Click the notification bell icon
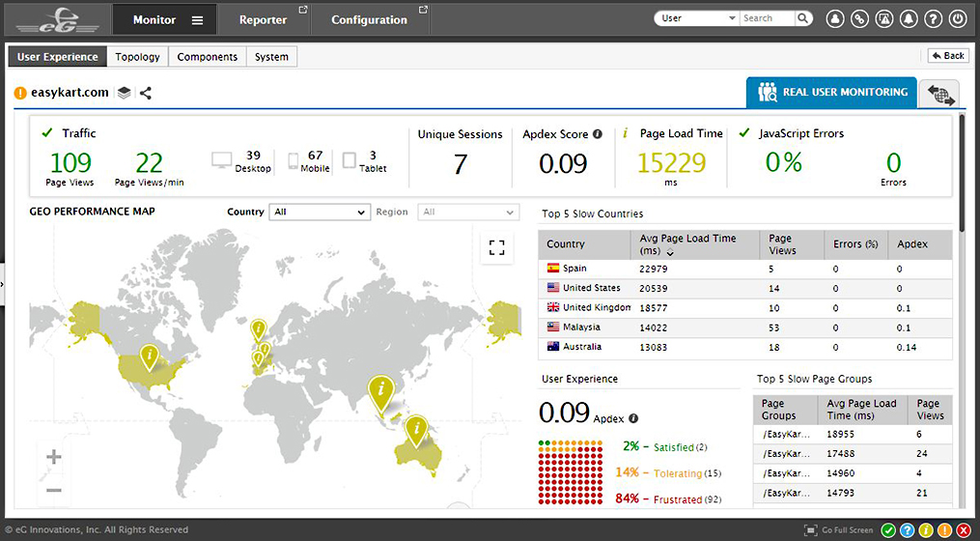 pyautogui.click(x=909, y=18)
